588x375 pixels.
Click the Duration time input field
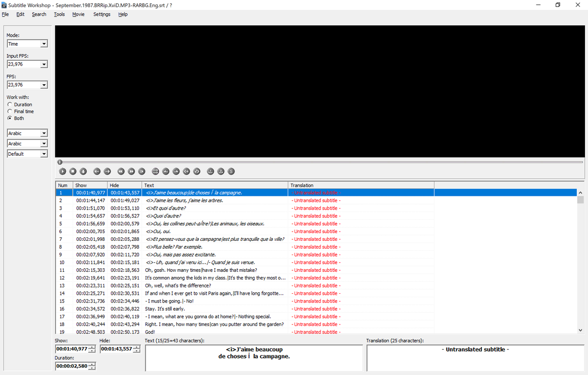[72, 366]
